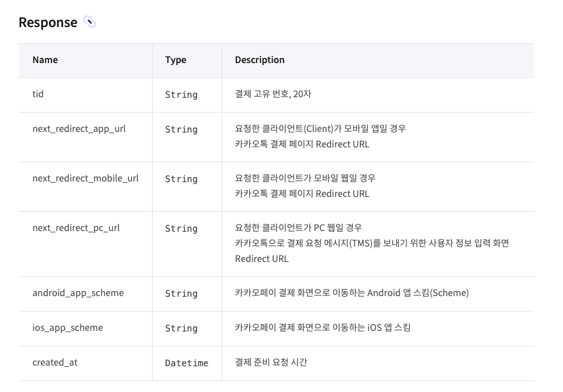The image size is (563, 392).
Task: Click the anchor link icon beside Response
Action: tap(90, 22)
